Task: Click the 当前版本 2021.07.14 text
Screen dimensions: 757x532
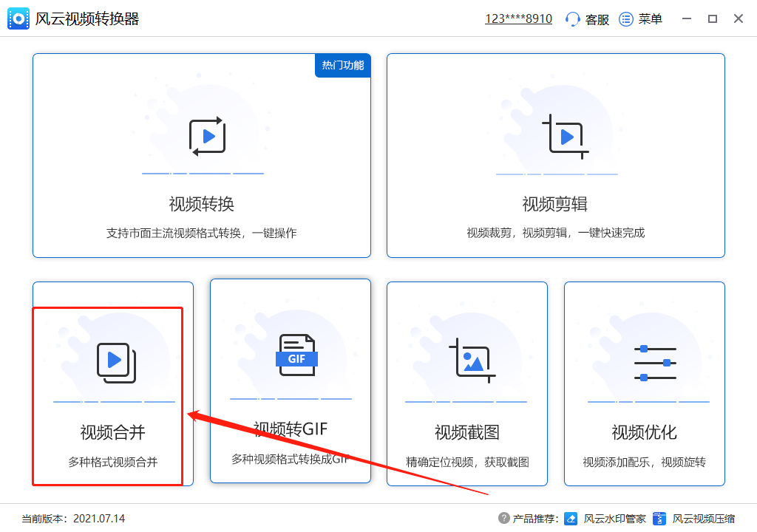Action: 73,519
